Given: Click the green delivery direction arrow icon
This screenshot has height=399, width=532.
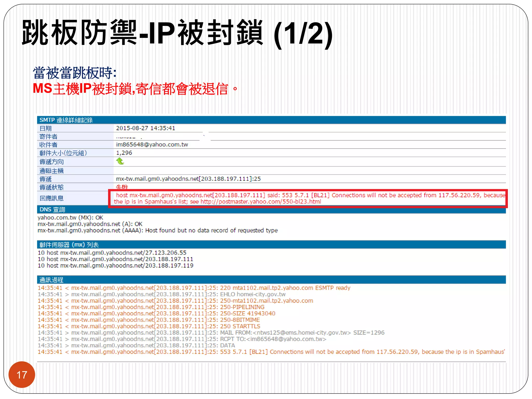Looking at the screenshot, I should 120,161.
